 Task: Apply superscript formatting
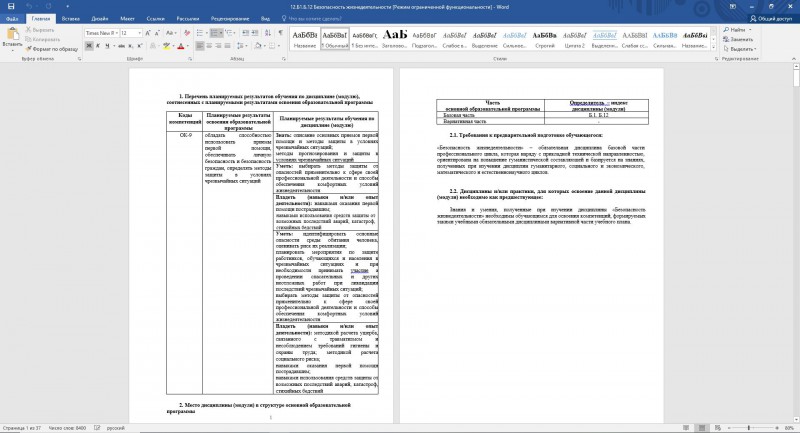pos(139,46)
